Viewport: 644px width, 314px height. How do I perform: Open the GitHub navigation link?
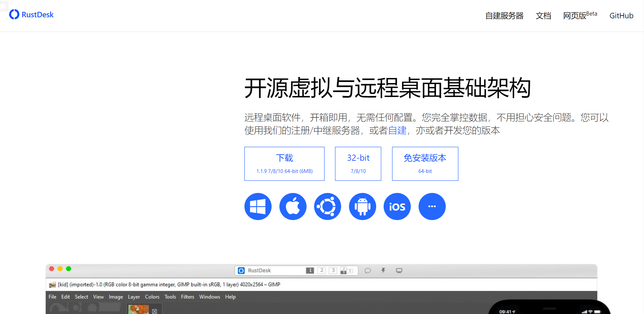coord(621,16)
